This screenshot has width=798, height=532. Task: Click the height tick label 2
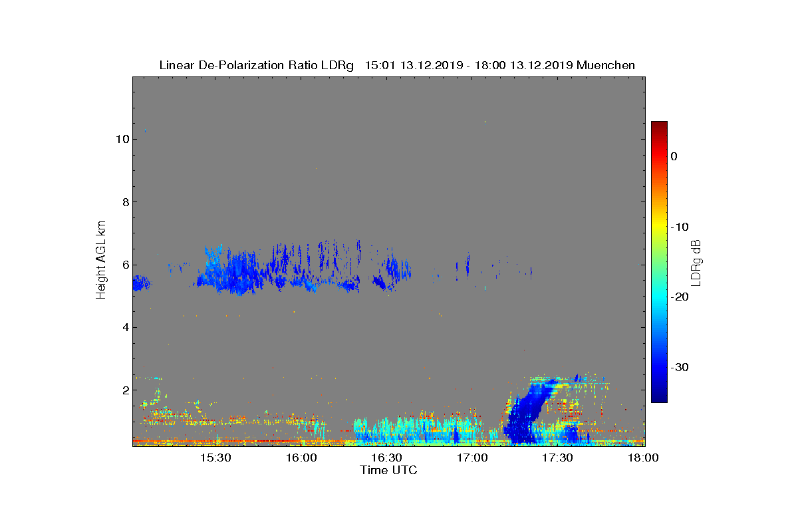coord(124,390)
